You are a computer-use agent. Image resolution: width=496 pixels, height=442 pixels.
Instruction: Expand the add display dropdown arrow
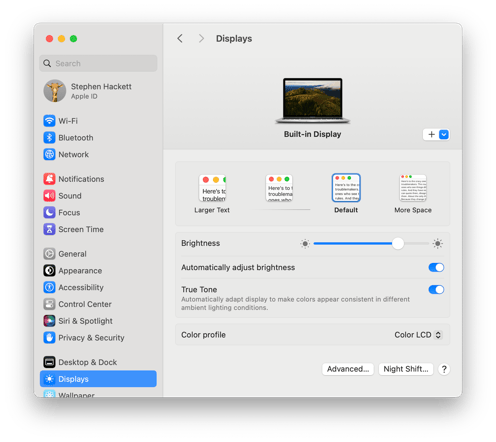(444, 134)
